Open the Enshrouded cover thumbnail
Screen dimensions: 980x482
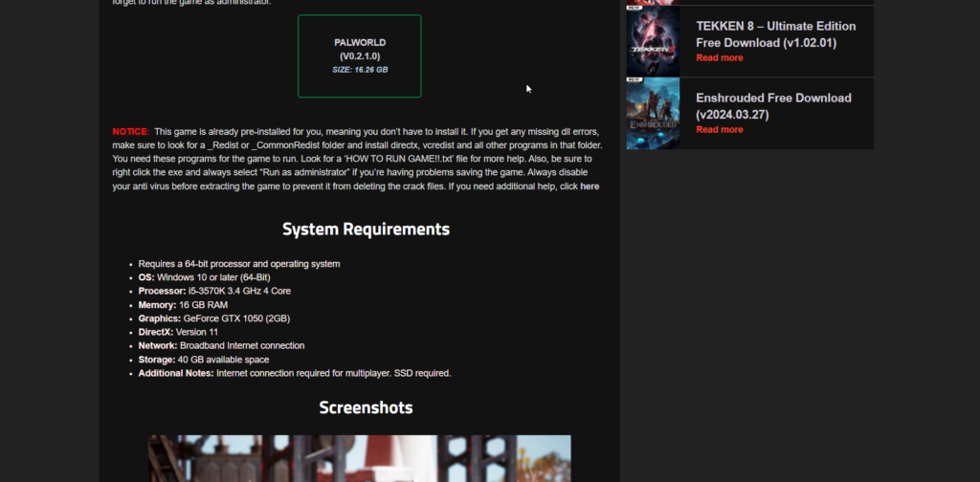tap(653, 113)
